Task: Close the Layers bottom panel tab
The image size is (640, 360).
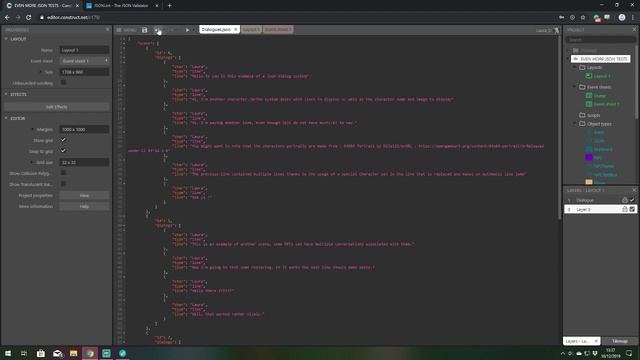Action: (x=596, y=341)
